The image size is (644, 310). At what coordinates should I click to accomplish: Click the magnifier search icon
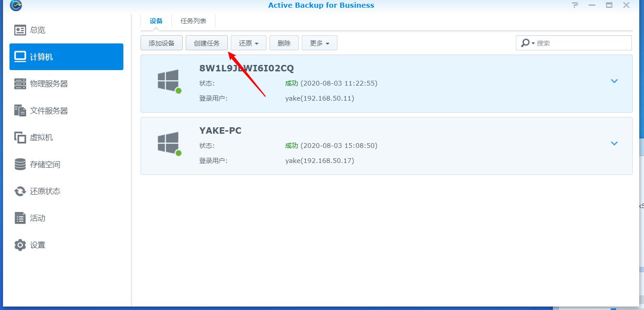(525, 43)
